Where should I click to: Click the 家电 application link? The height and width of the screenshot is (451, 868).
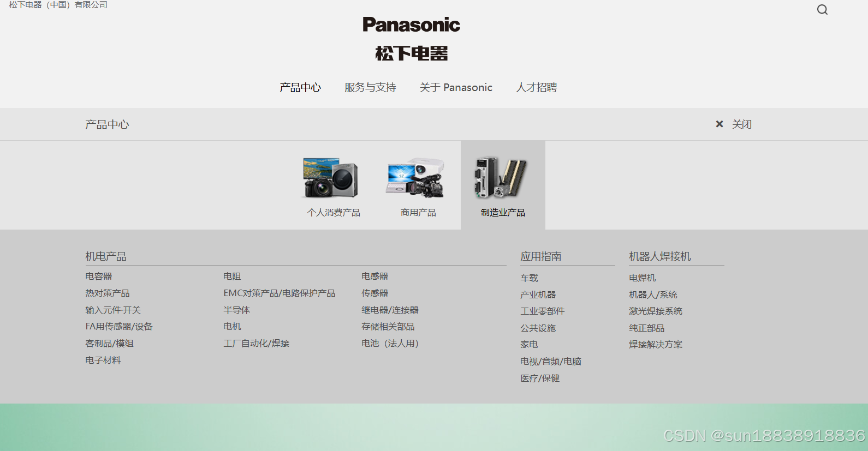[529, 345]
